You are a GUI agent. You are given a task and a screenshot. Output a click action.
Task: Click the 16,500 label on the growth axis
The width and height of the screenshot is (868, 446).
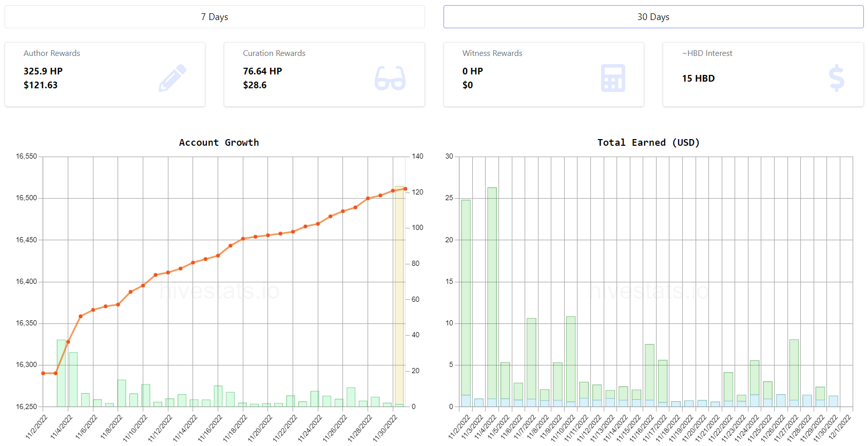[x=27, y=198]
